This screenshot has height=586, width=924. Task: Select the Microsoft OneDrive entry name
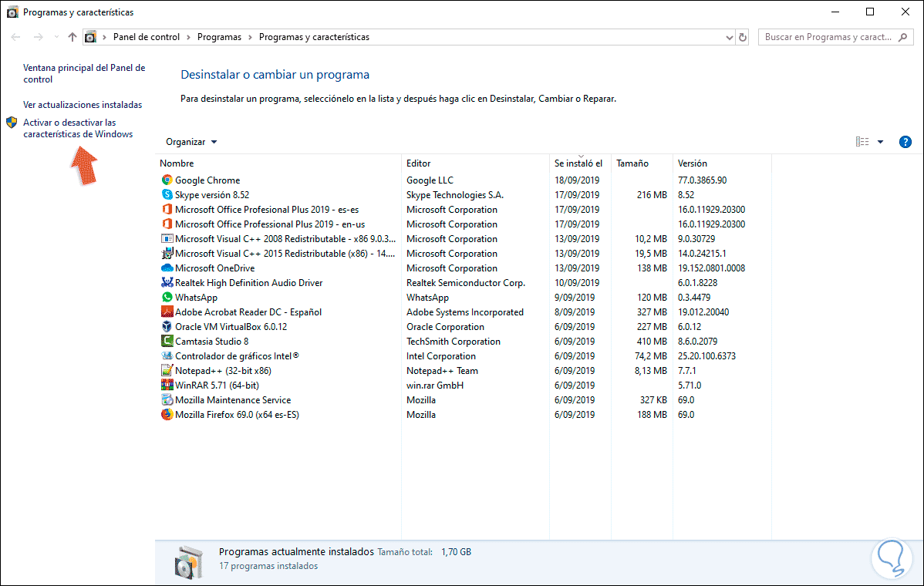pyautogui.click(x=214, y=268)
